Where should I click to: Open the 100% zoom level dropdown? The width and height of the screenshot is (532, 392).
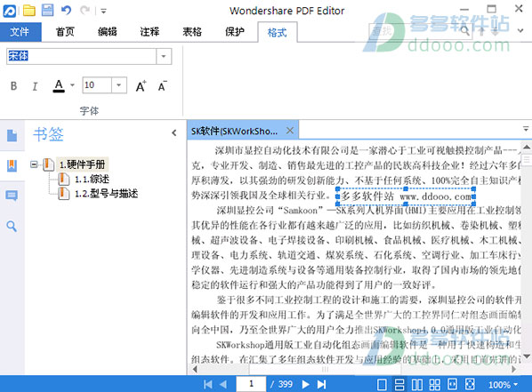pos(504,385)
